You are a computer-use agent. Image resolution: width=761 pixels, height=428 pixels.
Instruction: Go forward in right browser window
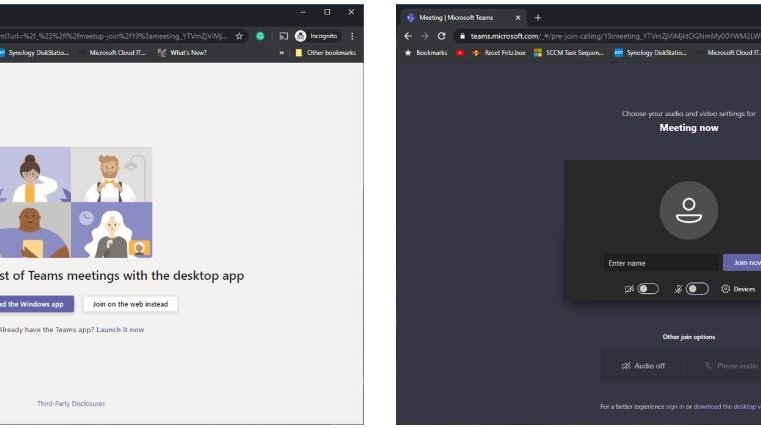pyautogui.click(x=425, y=36)
